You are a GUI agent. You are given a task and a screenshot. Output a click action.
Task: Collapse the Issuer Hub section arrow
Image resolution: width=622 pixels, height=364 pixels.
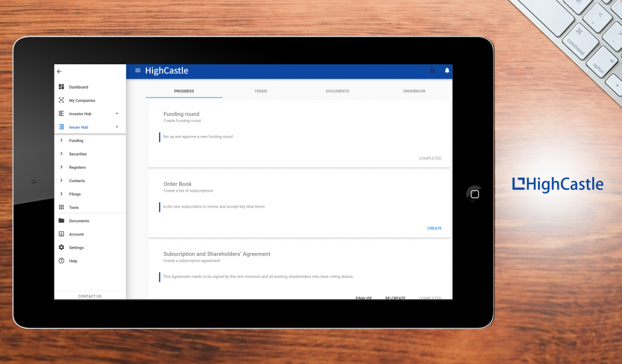coord(117,127)
